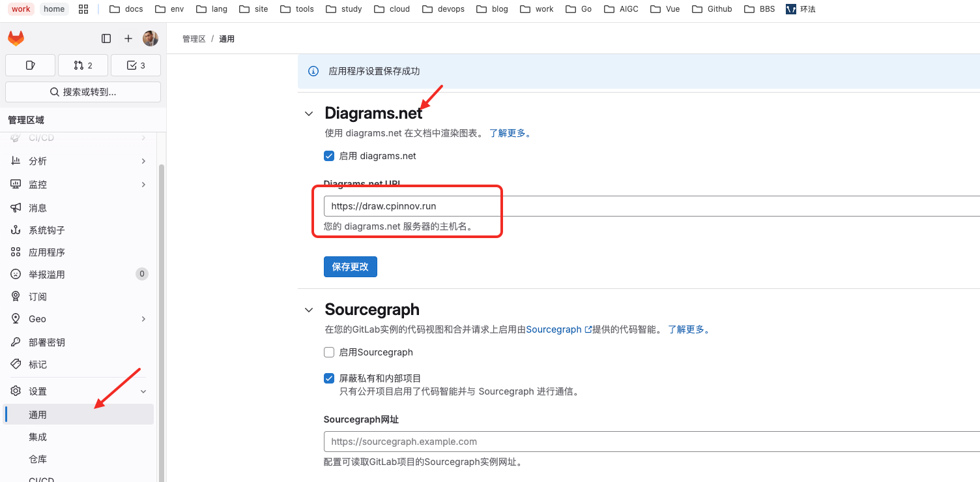
Task: Toggle 屏蔽私有和内部项目 checkbox
Action: [x=329, y=378]
